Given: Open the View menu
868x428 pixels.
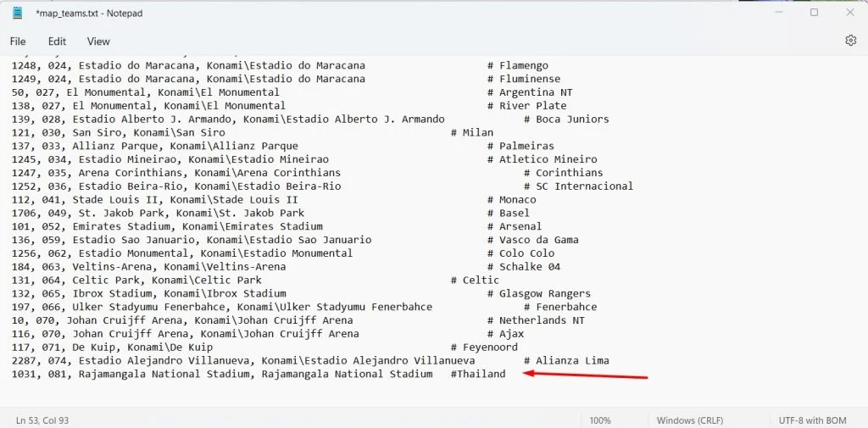Looking at the screenshot, I should pos(98,41).
